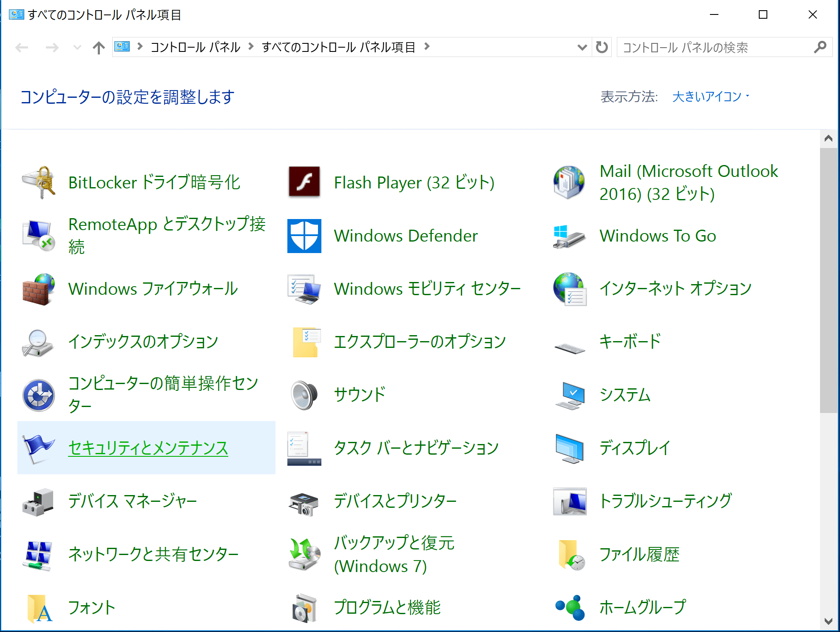
Task: Open the サウンド speaker icon
Action: pyautogui.click(x=304, y=395)
